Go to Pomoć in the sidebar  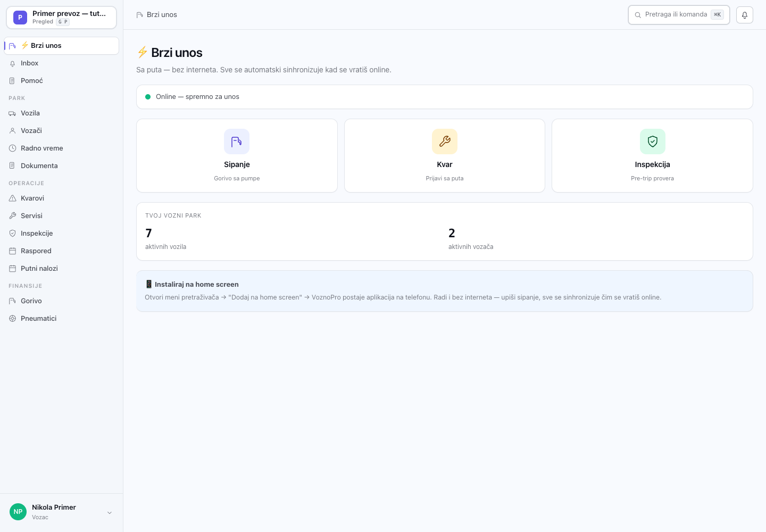(x=62, y=81)
